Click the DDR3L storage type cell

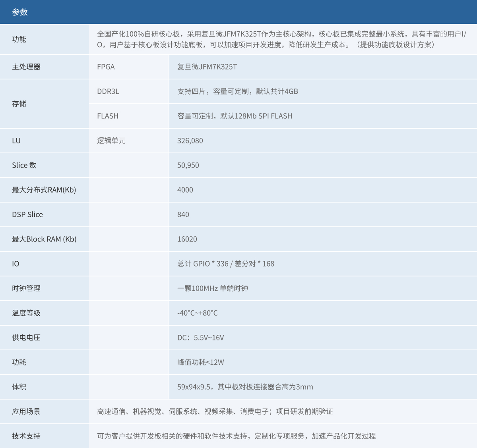click(x=108, y=91)
